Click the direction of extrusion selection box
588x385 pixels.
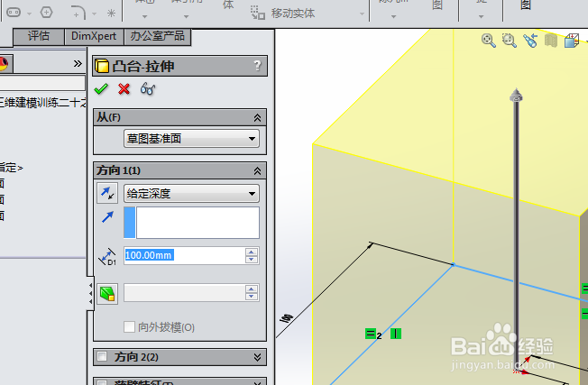coord(191,223)
